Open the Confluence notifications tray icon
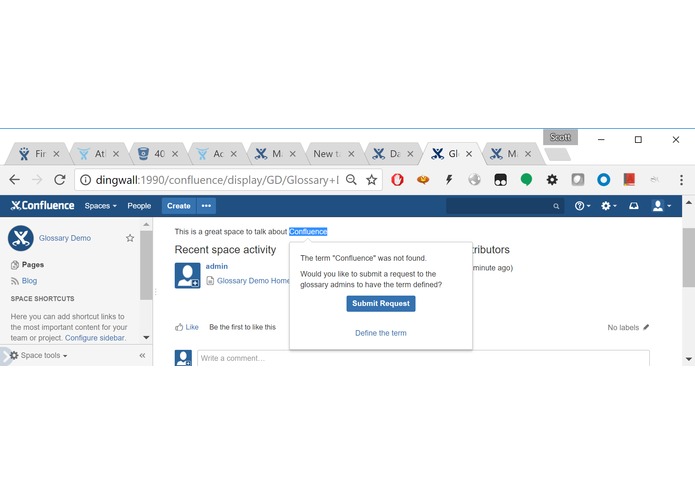This screenshot has width=695, height=494. point(634,206)
